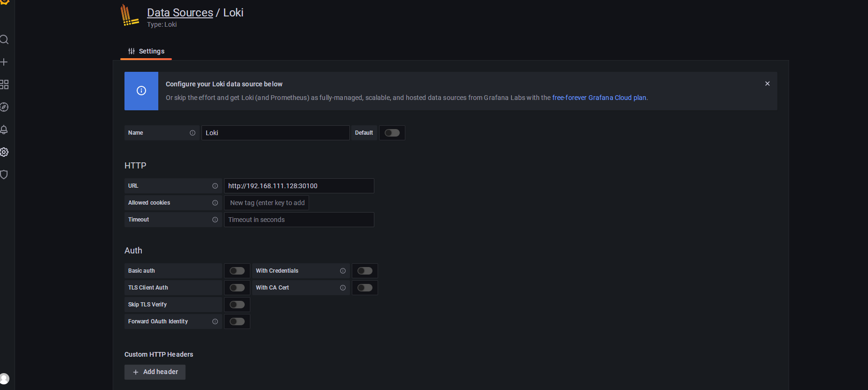Enable With CA Cert toggle
The height and width of the screenshot is (390, 868).
365,288
